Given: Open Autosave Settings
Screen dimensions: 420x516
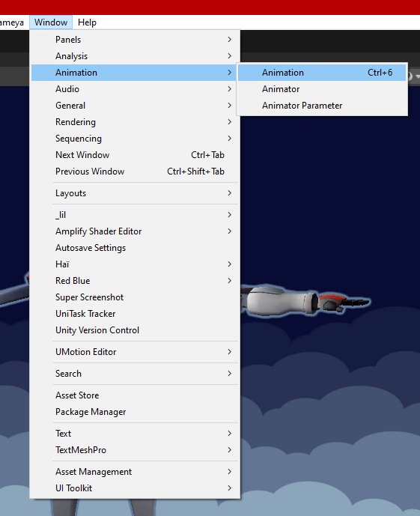Looking at the screenshot, I should coord(135,247).
